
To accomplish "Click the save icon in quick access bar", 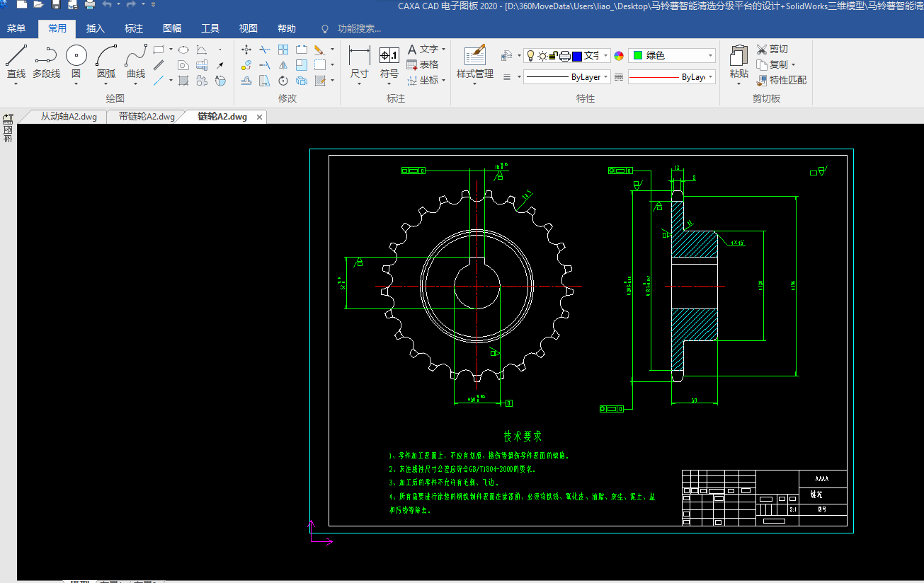I will pos(55,5).
